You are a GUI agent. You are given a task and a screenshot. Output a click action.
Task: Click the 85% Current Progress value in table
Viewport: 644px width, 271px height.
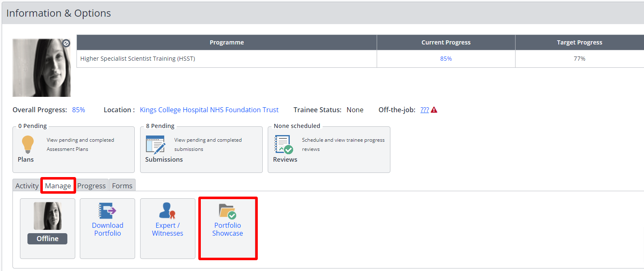[446, 59]
